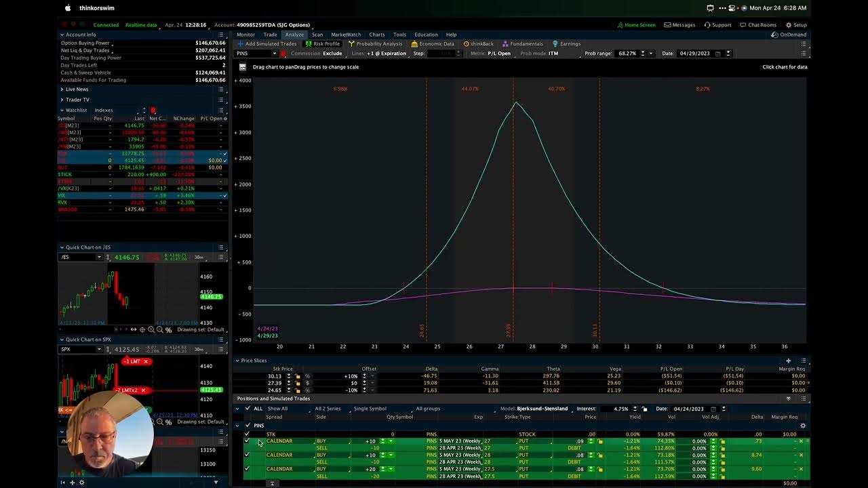Switch to the MarketWatch tab
868x488 pixels.
346,35
